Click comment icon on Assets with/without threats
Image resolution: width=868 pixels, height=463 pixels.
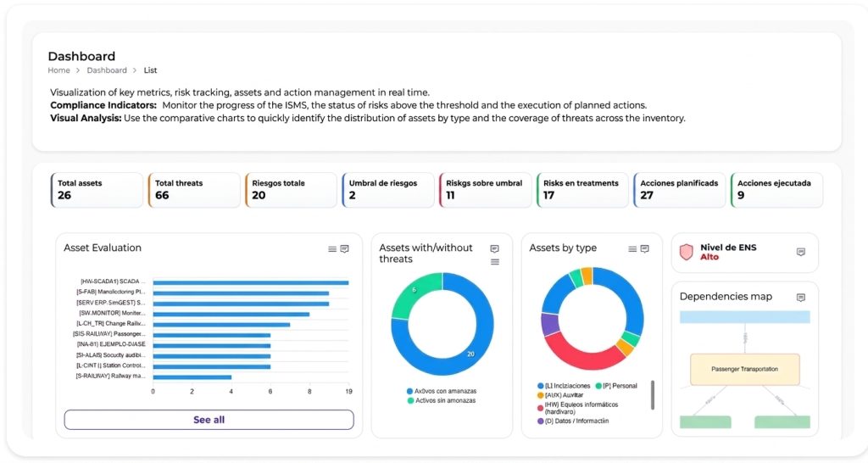coord(494,249)
